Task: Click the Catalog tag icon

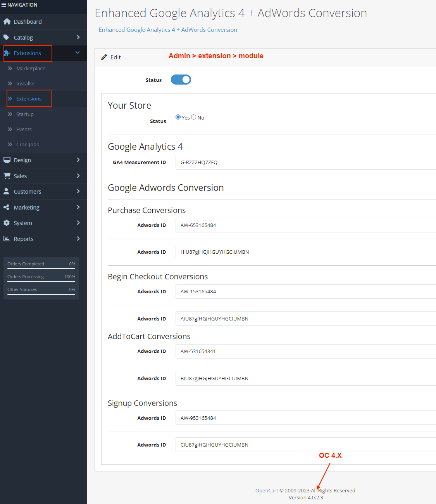Action: [6, 38]
